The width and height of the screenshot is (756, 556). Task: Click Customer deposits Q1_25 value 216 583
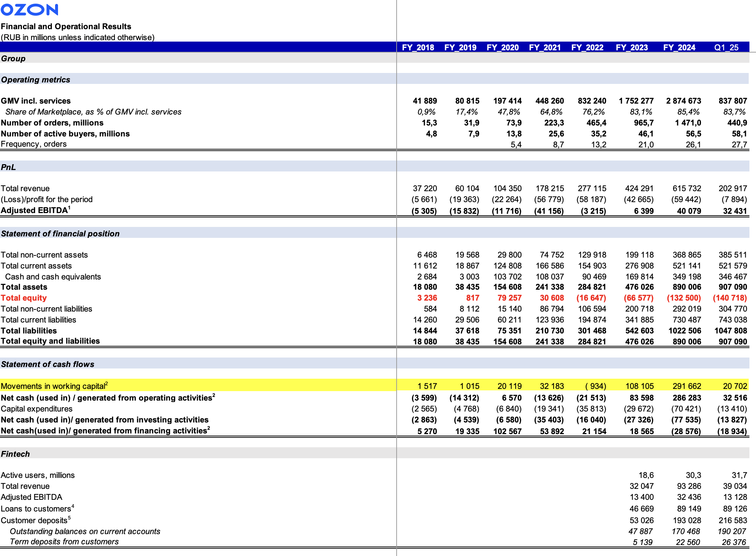[733, 520]
